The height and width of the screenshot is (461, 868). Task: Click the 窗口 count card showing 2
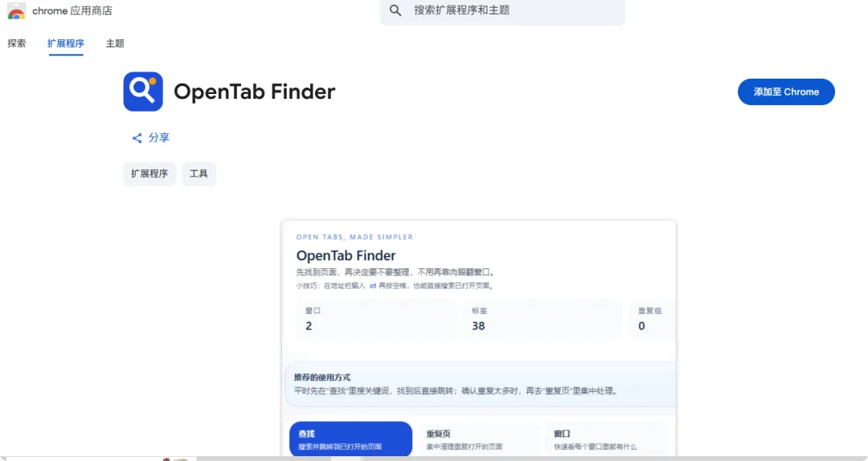376,319
